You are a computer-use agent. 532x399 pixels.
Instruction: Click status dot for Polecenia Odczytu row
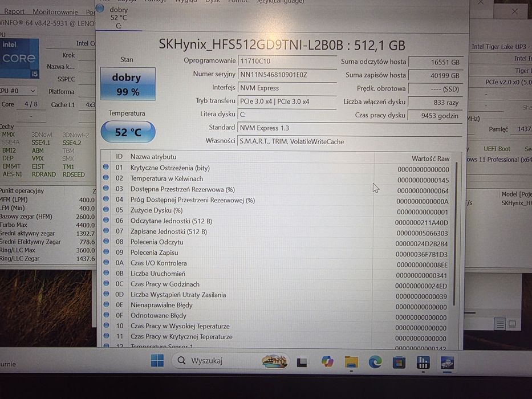click(106, 241)
